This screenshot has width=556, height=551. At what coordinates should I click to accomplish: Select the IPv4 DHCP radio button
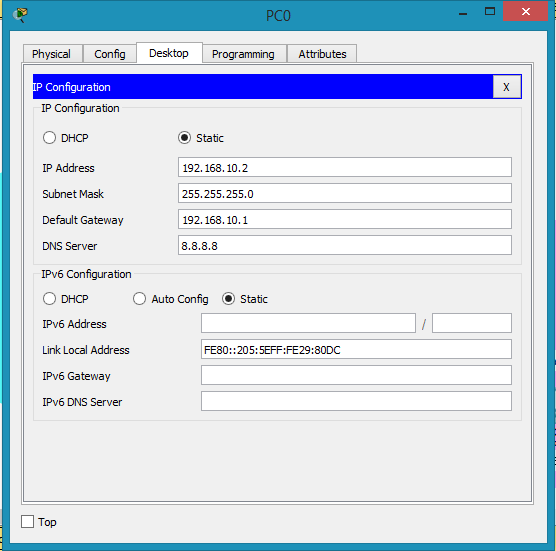coord(49,138)
